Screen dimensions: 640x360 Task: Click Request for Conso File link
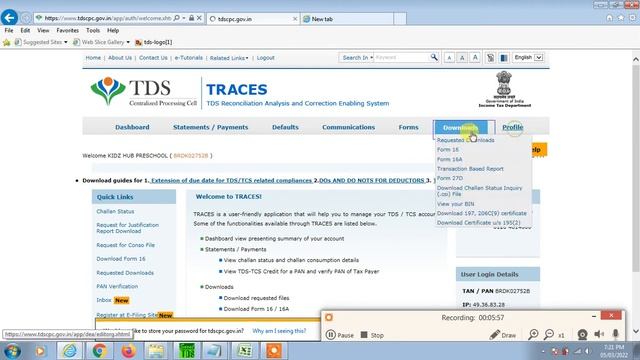[x=125, y=245]
